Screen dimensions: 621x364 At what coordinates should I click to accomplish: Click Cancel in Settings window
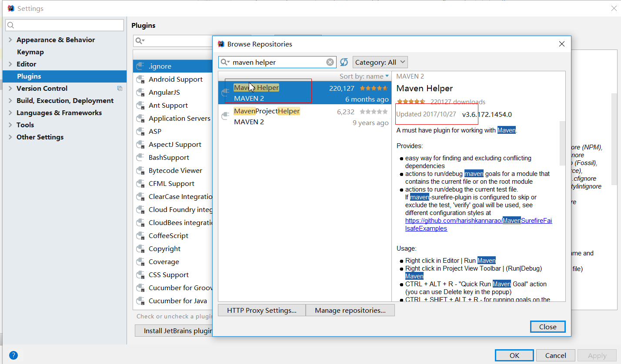tap(555, 355)
